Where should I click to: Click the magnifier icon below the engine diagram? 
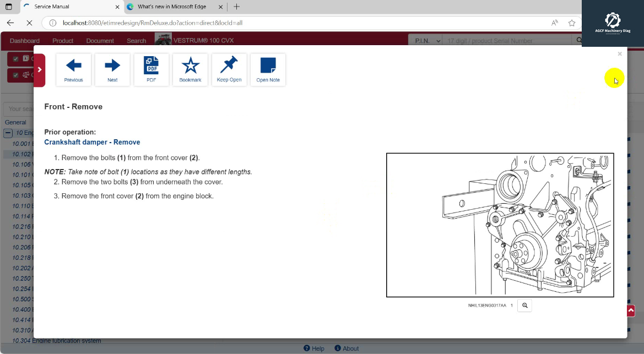pos(524,305)
